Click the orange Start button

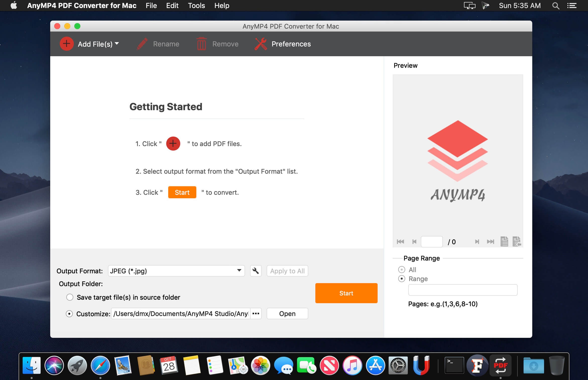pyautogui.click(x=346, y=293)
